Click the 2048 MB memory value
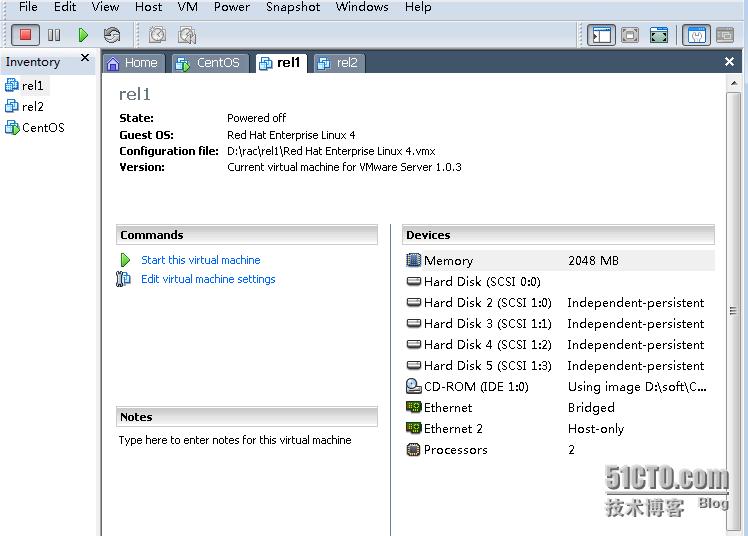 click(x=593, y=260)
